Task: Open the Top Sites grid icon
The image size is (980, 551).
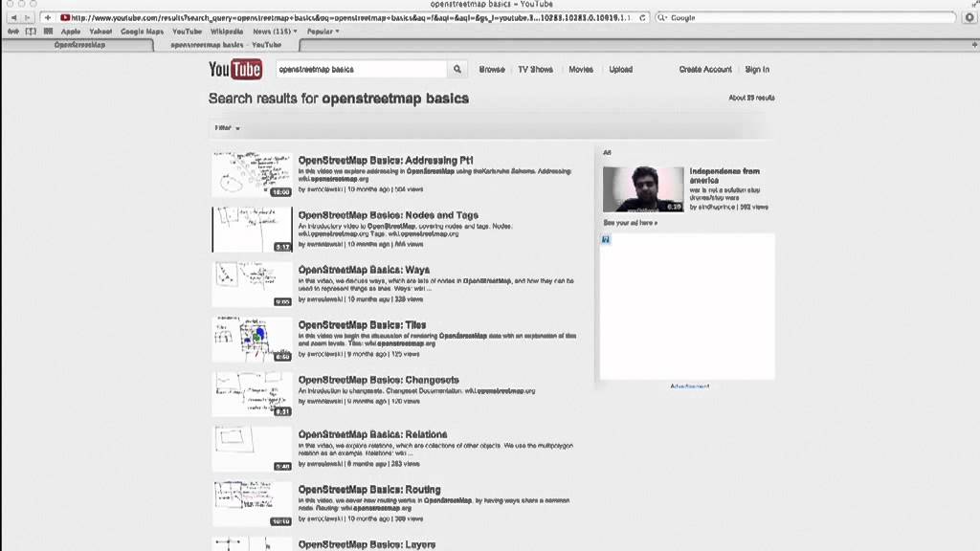Action: click(x=48, y=32)
